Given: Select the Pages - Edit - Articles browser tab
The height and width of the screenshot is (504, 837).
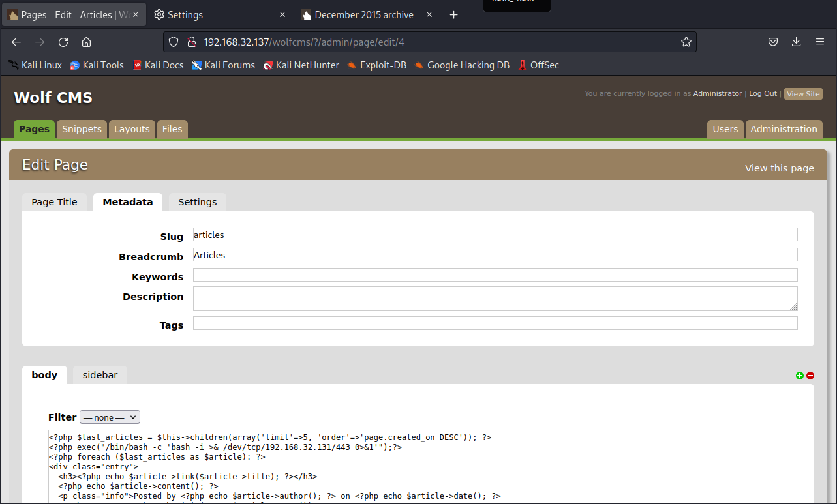Looking at the screenshot, I should point(73,15).
